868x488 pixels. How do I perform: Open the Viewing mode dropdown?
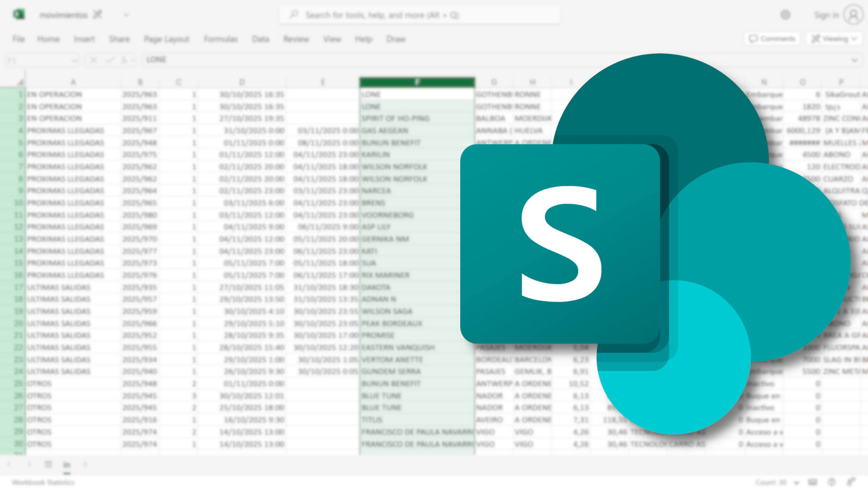(835, 39)
